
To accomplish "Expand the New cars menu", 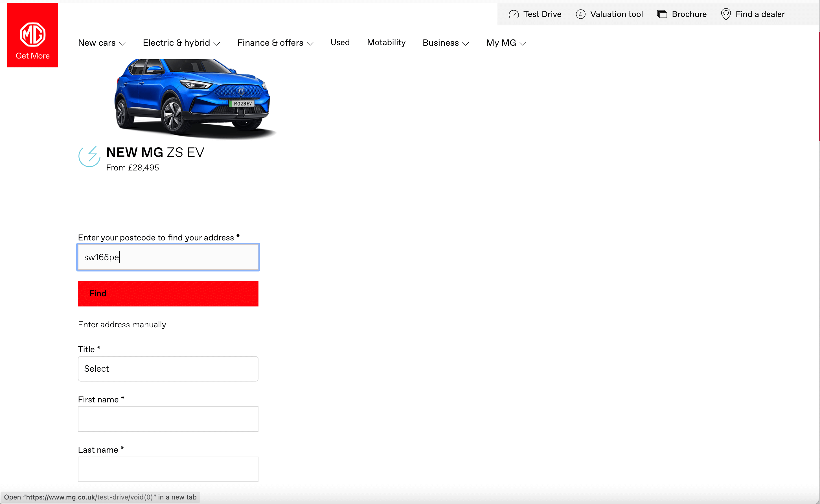I will [x=102, y=43].
